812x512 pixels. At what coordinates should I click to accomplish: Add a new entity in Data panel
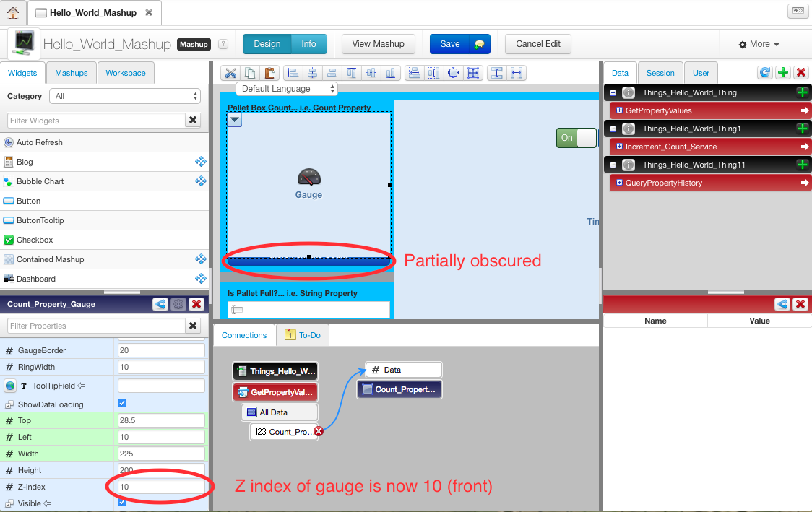(783, 72)
